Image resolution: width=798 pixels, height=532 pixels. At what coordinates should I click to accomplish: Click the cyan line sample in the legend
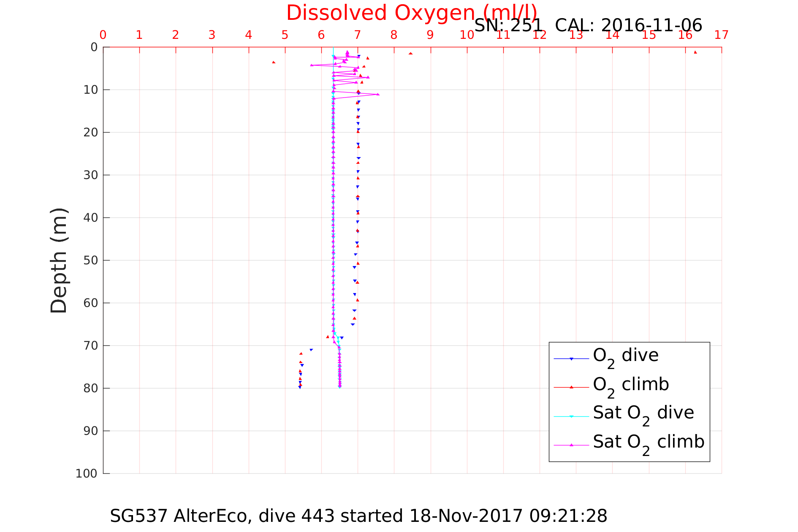[x=571, y=416]
